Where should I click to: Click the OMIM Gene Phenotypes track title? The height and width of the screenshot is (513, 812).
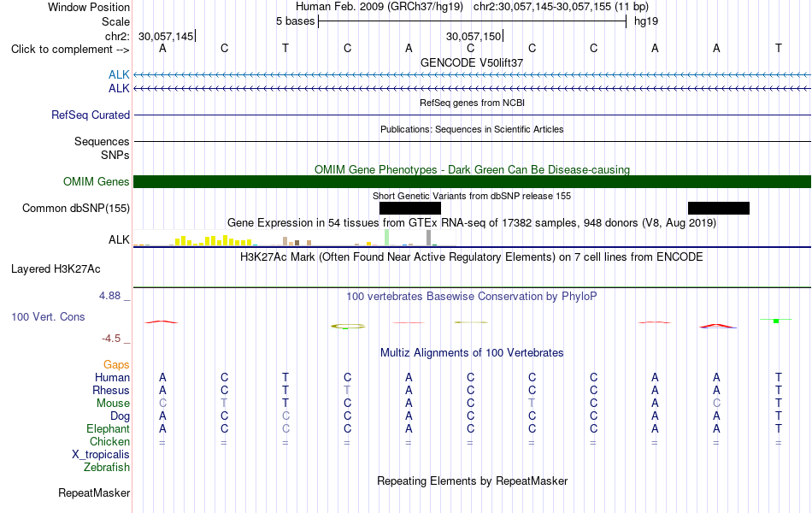(473, 169)
